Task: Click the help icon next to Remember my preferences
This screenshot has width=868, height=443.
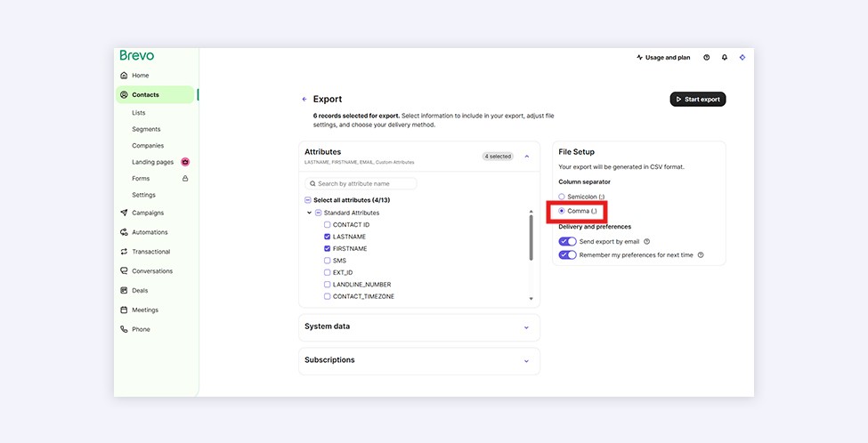Action: pyautogui.click(x=701, y=255)
